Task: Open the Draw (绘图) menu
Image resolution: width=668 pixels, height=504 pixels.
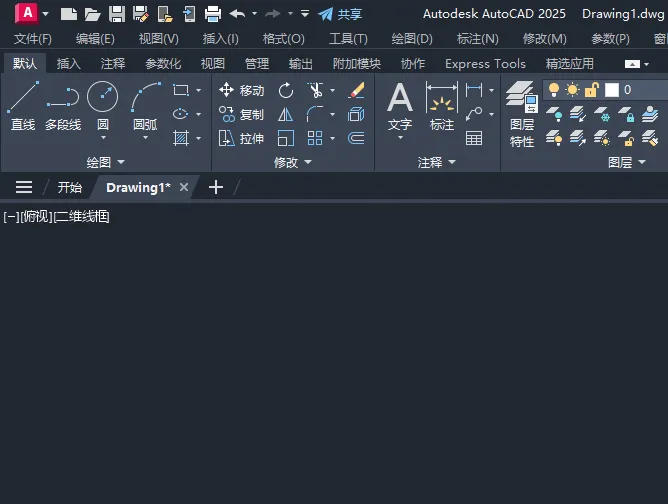Action: 412,39
